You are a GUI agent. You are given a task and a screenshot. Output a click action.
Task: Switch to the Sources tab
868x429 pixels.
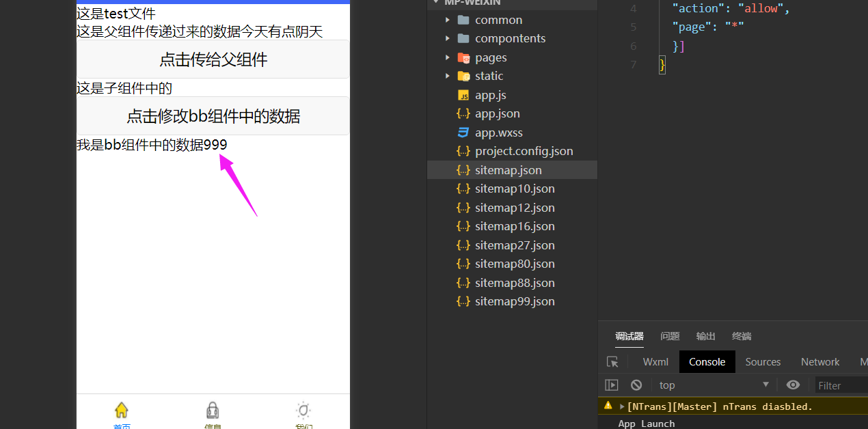(763, 361)
